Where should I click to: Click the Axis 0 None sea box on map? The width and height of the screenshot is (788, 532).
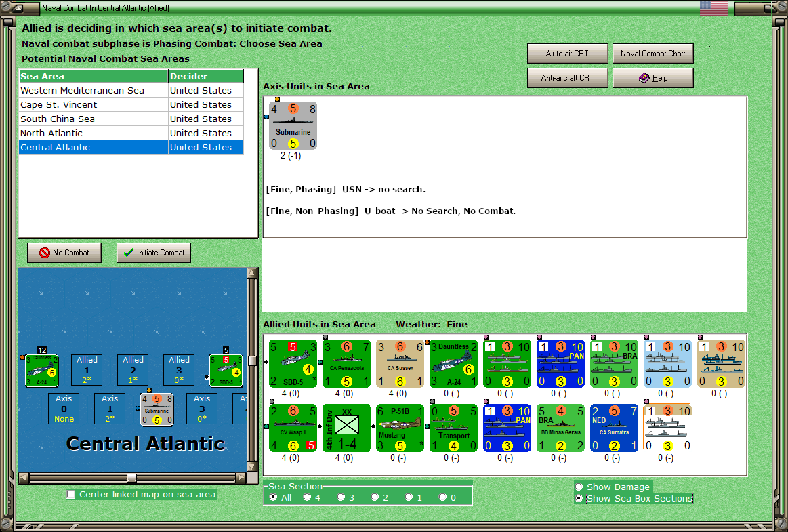64,409
